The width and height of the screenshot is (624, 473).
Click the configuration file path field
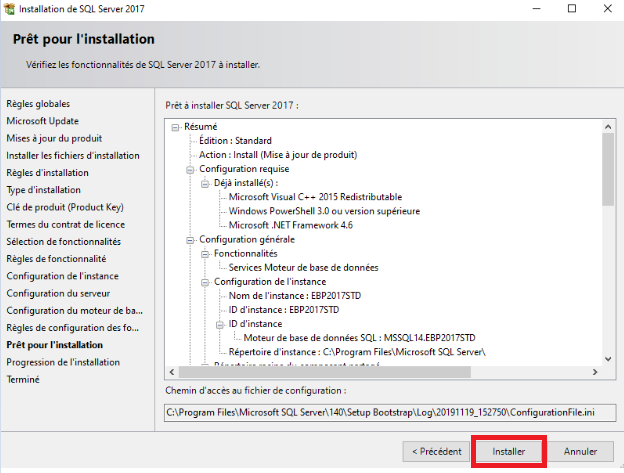(x=390, y=413)
